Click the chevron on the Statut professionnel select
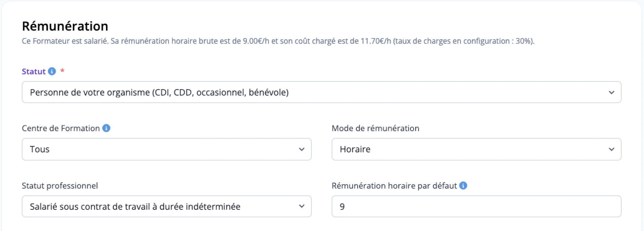 301,206
